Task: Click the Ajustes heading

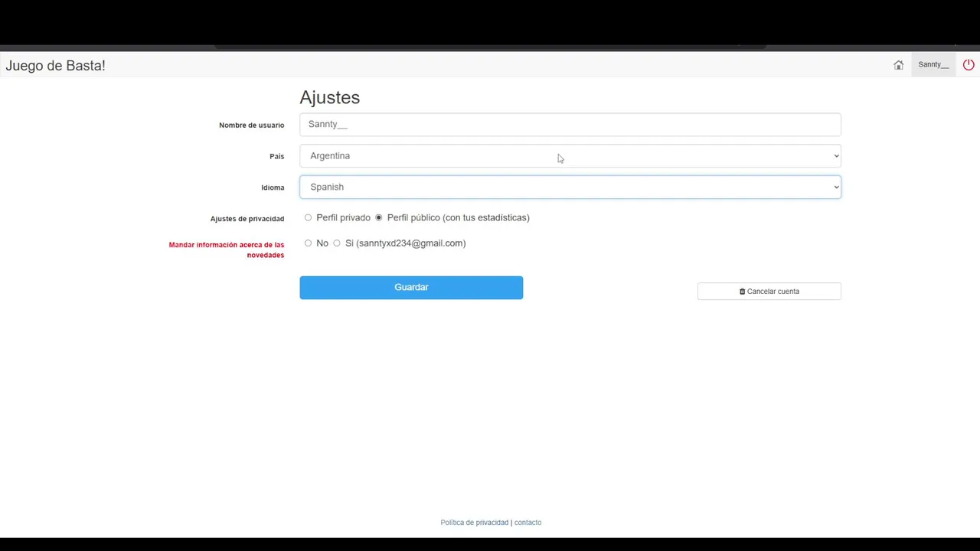Action: tap(330, 98)
